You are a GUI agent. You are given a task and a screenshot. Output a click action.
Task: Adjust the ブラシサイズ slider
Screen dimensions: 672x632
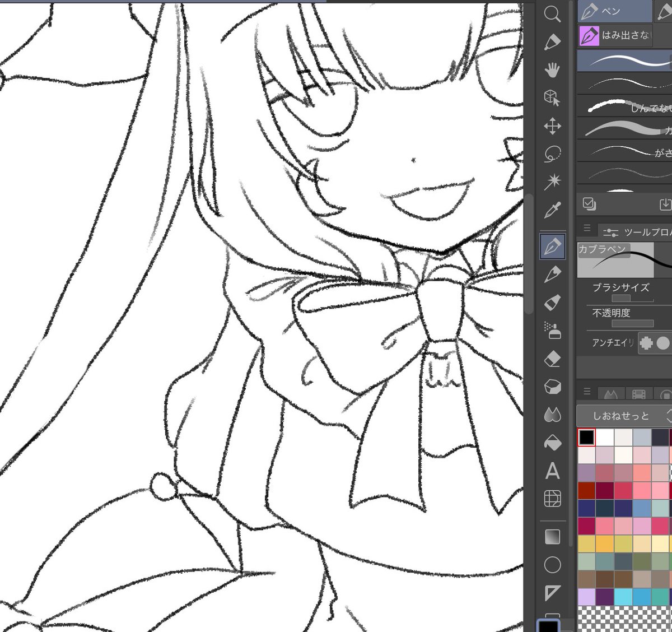point(633,299)
